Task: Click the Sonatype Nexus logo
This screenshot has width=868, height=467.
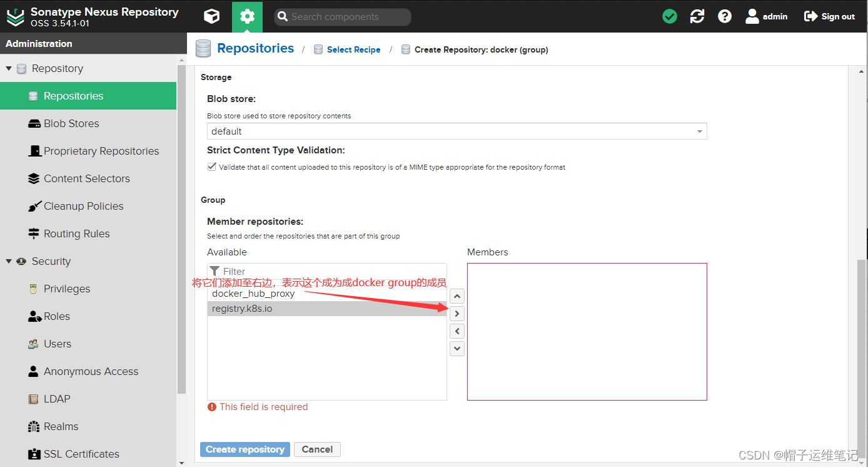Action: 16,17
